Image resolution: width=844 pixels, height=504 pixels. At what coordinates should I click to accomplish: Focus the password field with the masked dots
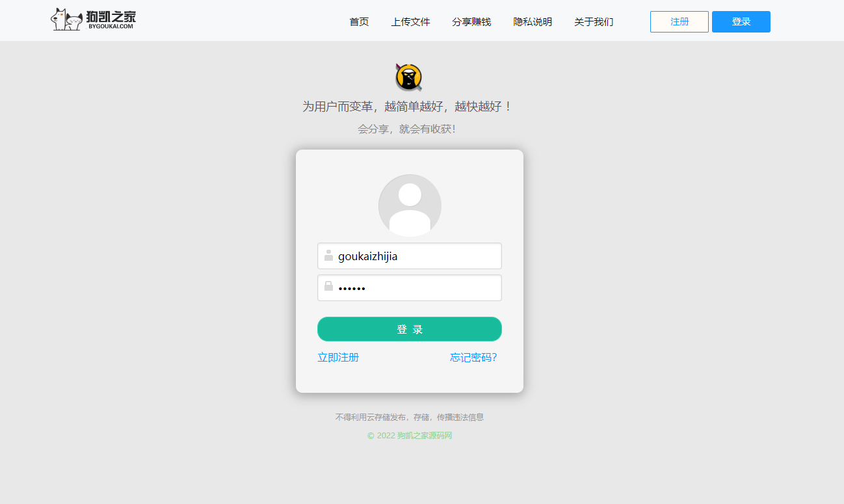tap(410, 287)
